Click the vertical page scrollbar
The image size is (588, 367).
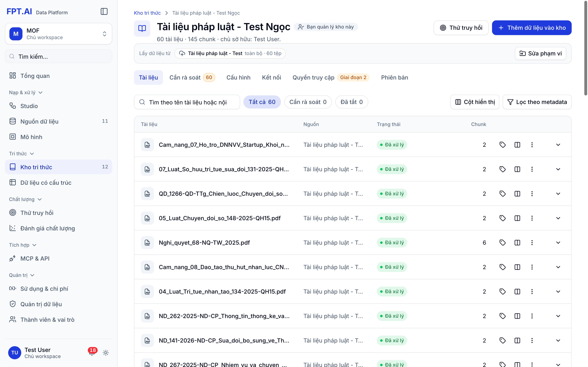[x=585, y=49]
